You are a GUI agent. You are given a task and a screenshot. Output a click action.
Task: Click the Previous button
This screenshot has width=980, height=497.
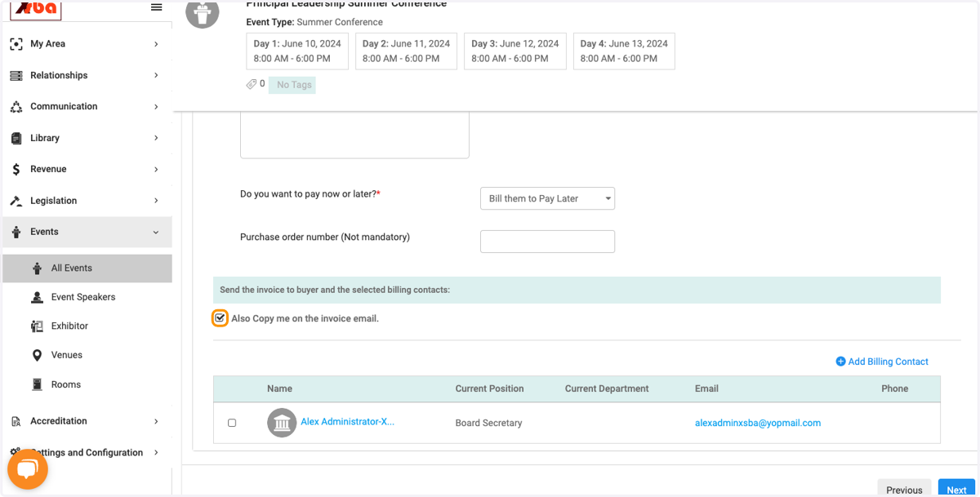904,488
